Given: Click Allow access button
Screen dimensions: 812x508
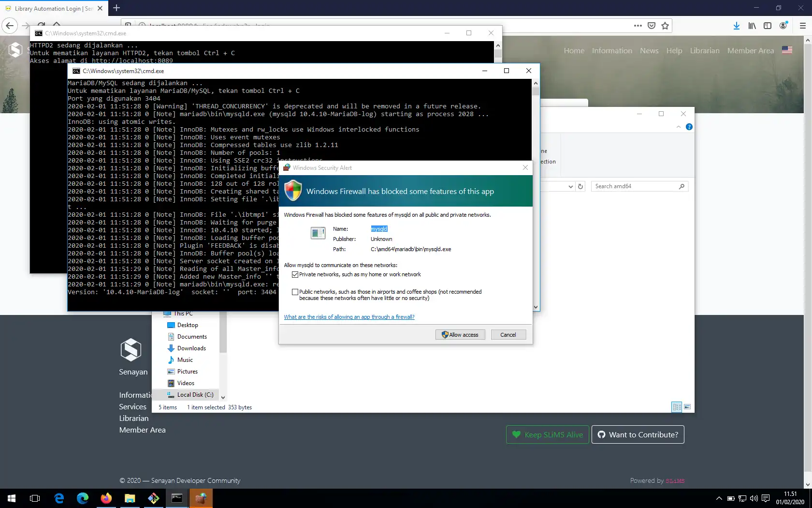Looking at the screenshot, I should (x=460, y=335).
